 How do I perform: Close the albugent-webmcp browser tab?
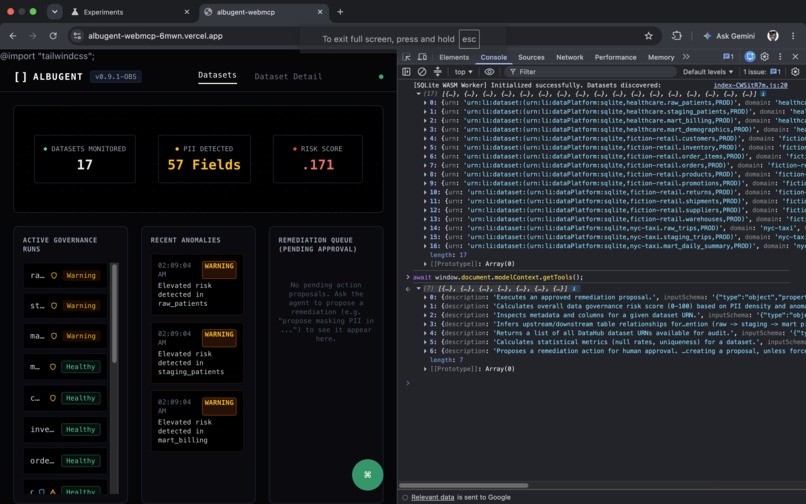(320, 12)
